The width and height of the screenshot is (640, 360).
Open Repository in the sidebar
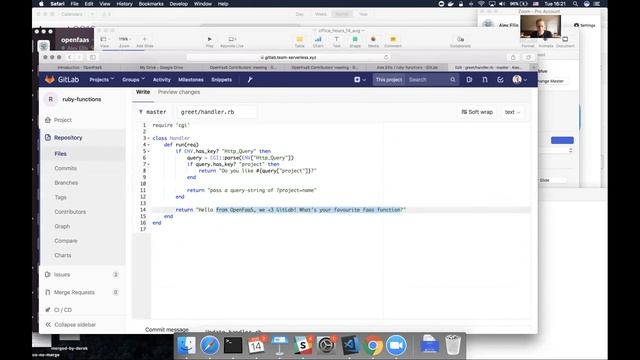click(x=68, y=138)
